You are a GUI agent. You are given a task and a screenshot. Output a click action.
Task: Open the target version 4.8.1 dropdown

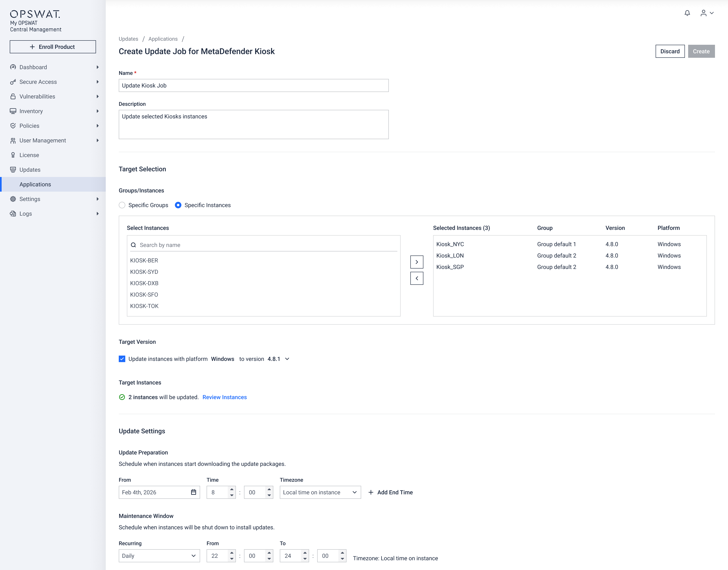tap(287, 359)
